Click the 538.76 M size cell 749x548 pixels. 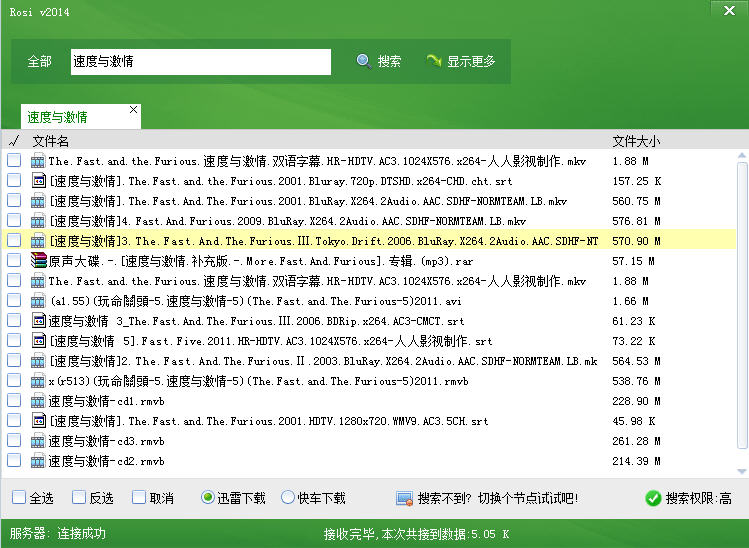pos(636,381)
